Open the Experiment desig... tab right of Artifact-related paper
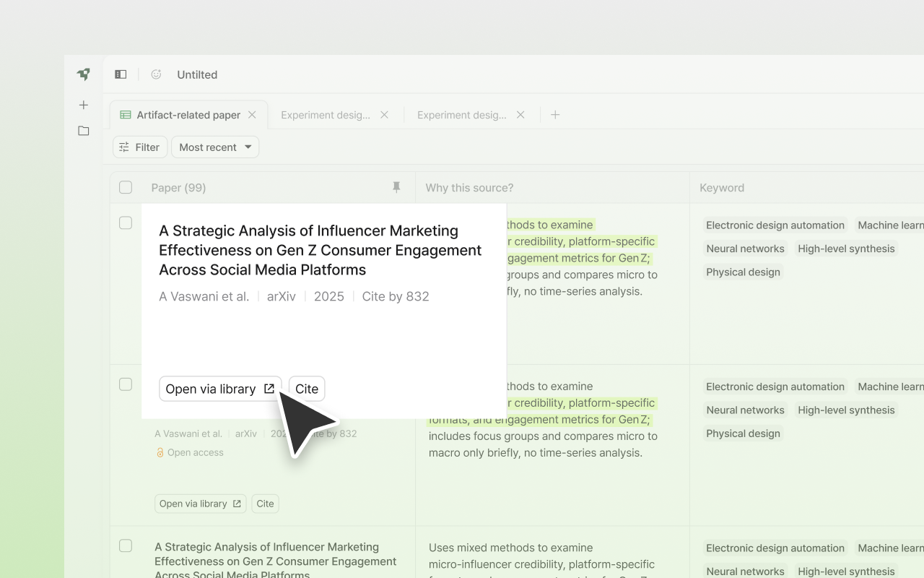Viewport: 924px width, 578px height. coord(326,115)
